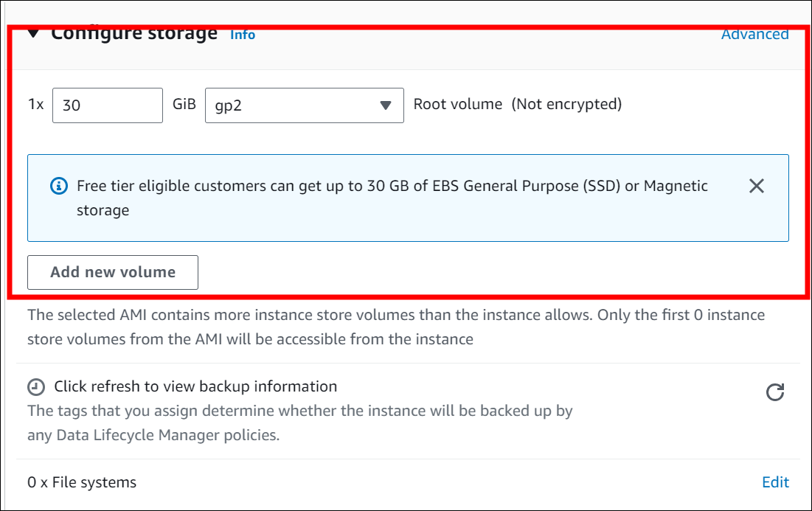Click the 'Click refresh to view backup information' text
Viewport: 812px width, 511px height.
coord(195,386)
